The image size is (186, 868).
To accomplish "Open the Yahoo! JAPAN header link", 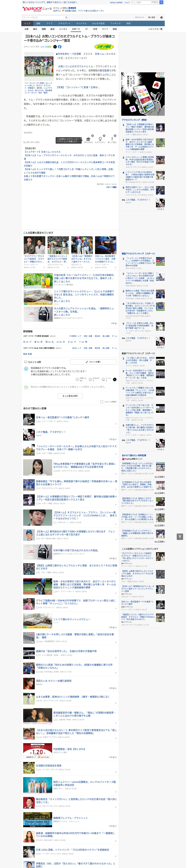I will tap(116, 2).
